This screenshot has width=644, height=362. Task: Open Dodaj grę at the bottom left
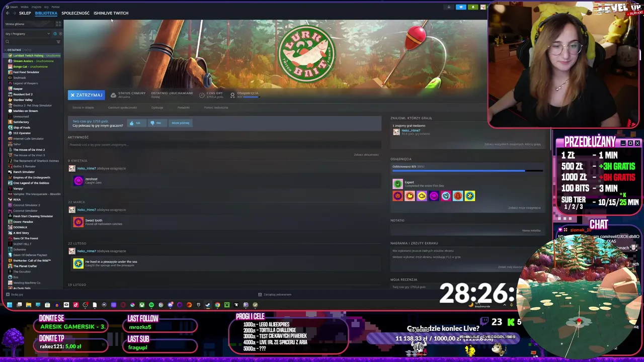click(14, 295)
